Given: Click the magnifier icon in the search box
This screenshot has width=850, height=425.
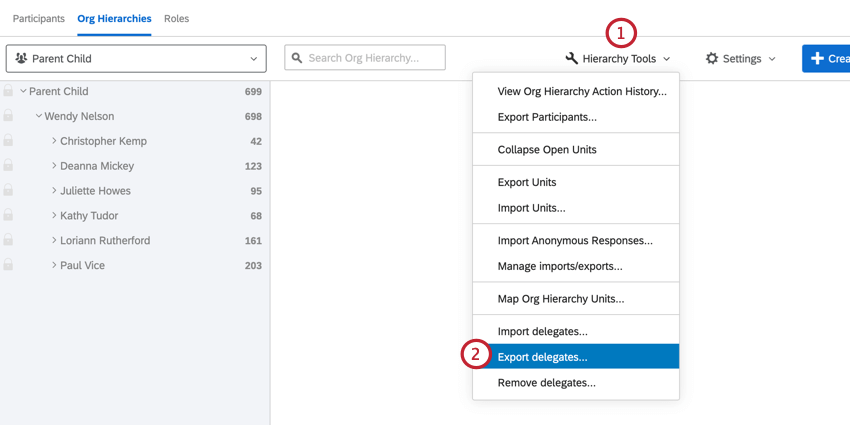Looking at the screenshot, I should 297,59.
